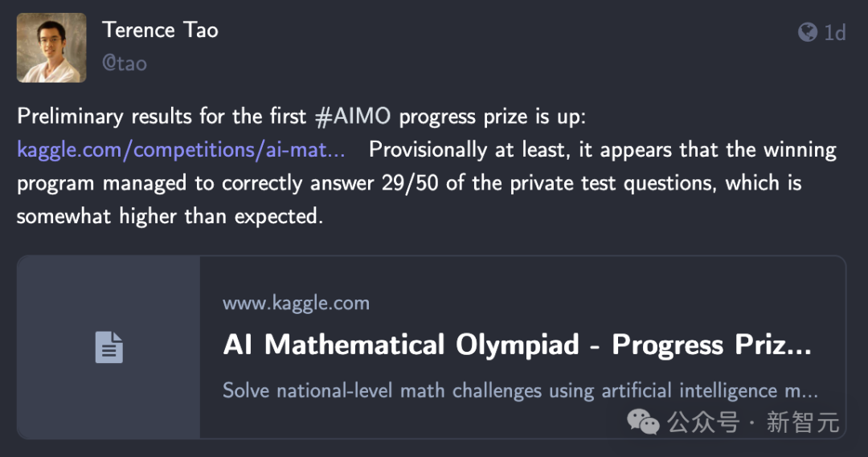
Task: Follow the kaggle.com/competitions/ai-mat... link
Action: pyautogui.click(x=181, y=150)
